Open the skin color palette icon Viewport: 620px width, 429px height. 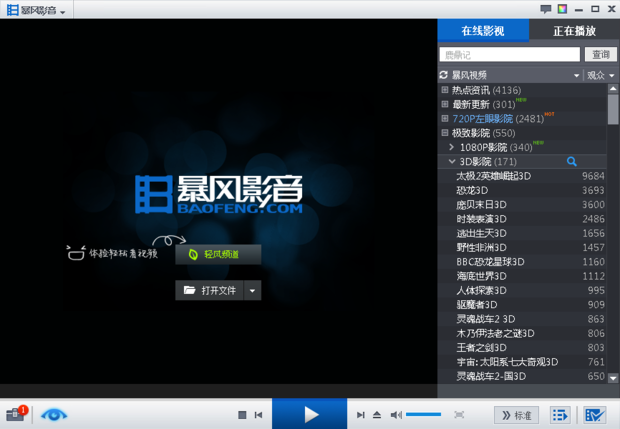(x=562, y=9)
